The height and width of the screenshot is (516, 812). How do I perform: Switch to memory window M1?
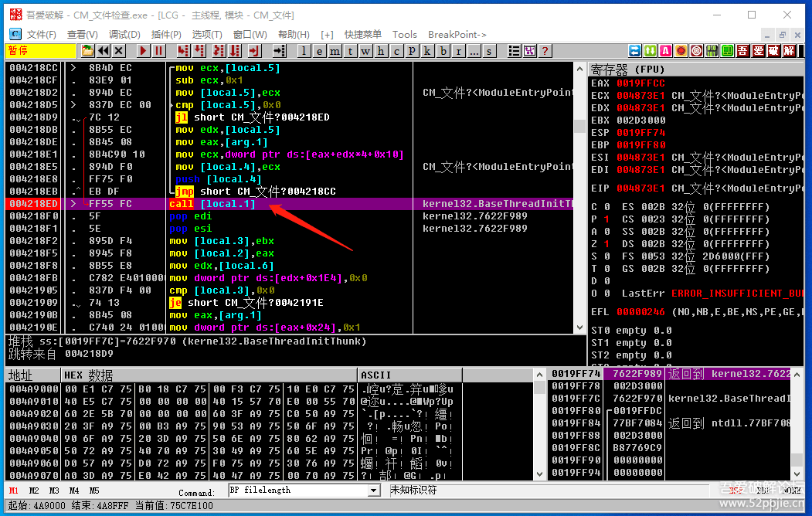(x=13, y=491)
